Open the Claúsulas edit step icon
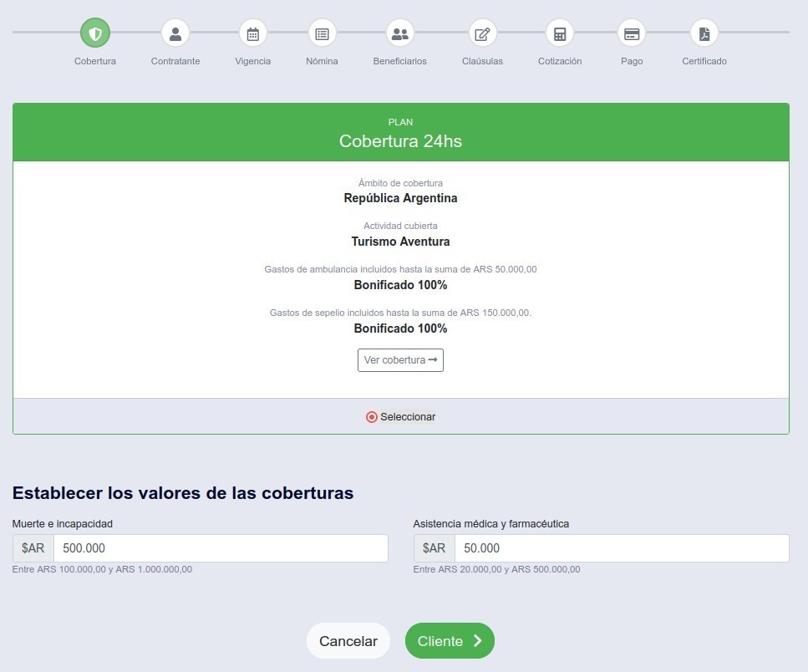This screenshot has height=672, width=808. pyautogui.click(x=482, y=33)
